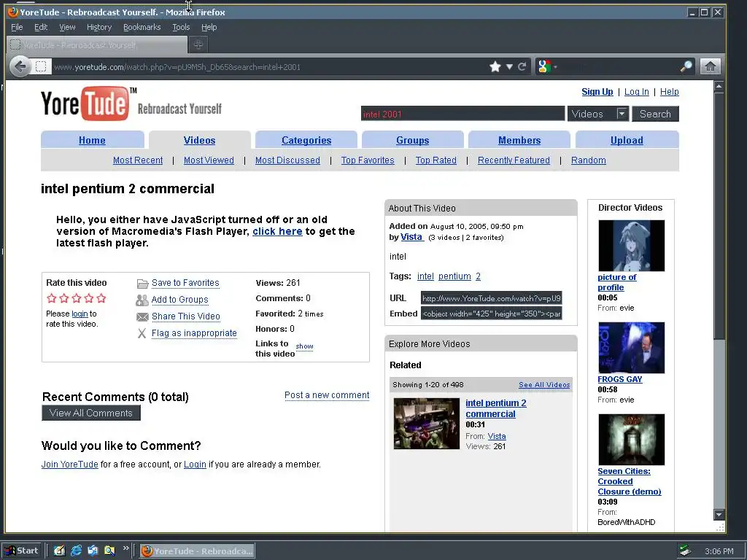Rate the video with the fifth star
This screenshot has height=560, width=747.
click(x=101, y=298)
